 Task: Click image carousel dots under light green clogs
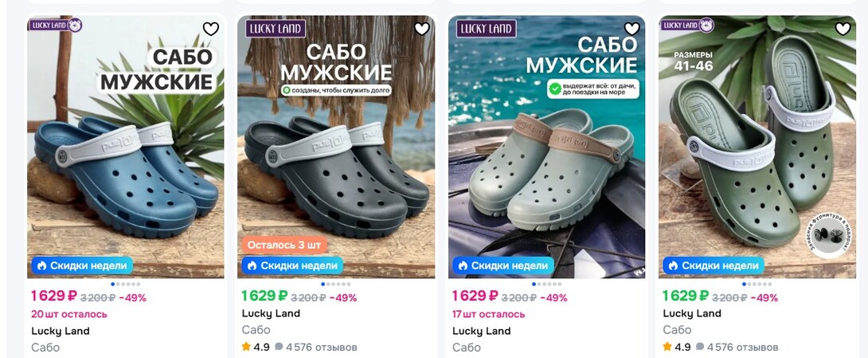click(547, 284)
